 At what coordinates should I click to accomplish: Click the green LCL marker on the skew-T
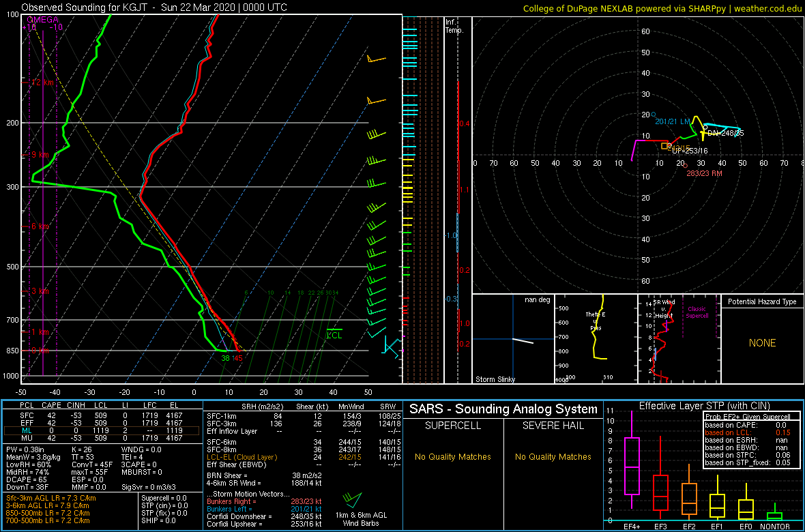click(x=334, y=334)
